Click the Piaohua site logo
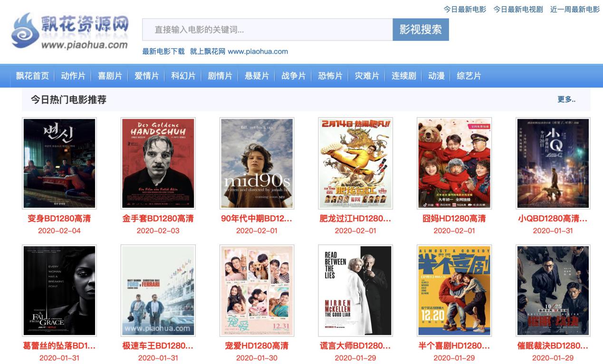The width and height of the screenshot is (603, 364). (70, 31)
